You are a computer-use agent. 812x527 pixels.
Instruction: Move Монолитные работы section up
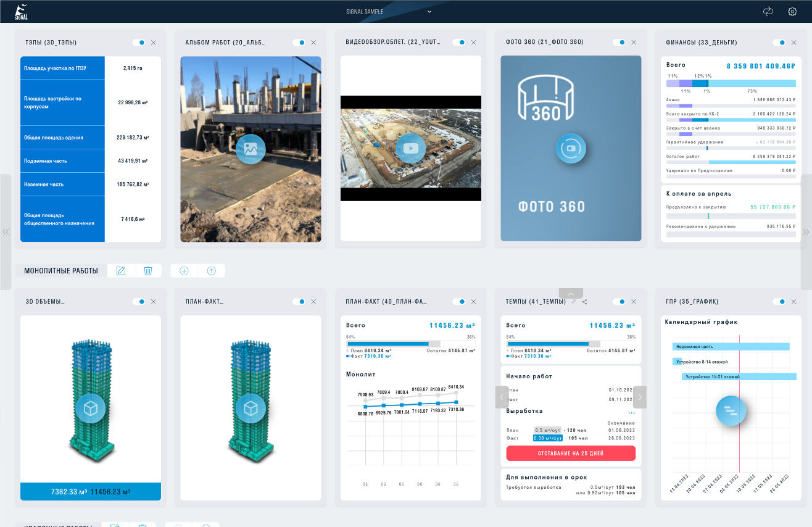point(212,270)
